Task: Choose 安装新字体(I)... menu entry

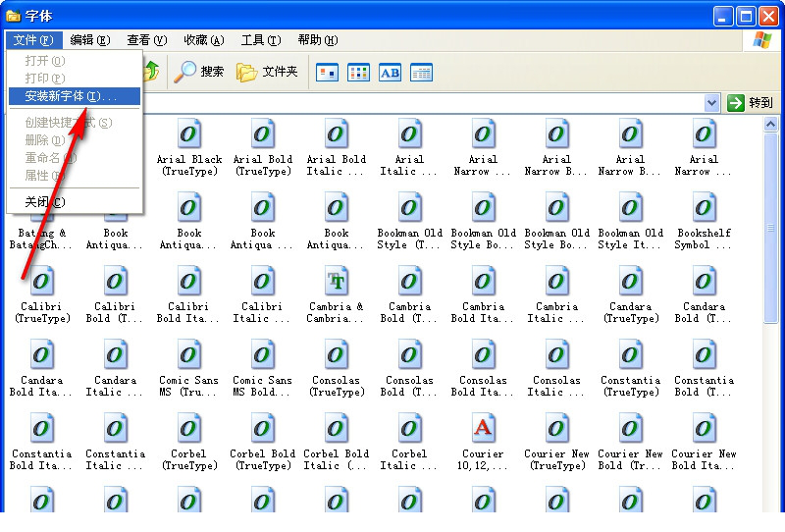Action: point(75,96)
